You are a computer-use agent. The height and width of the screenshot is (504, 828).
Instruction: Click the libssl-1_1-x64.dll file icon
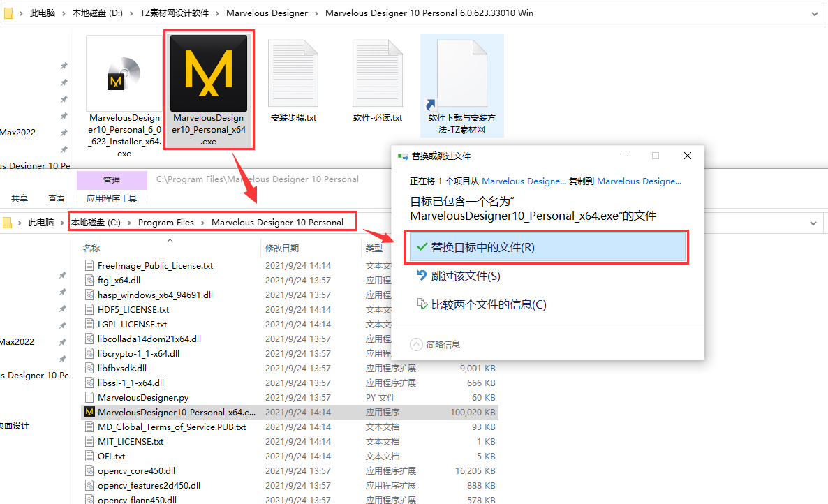pos(89,383)
